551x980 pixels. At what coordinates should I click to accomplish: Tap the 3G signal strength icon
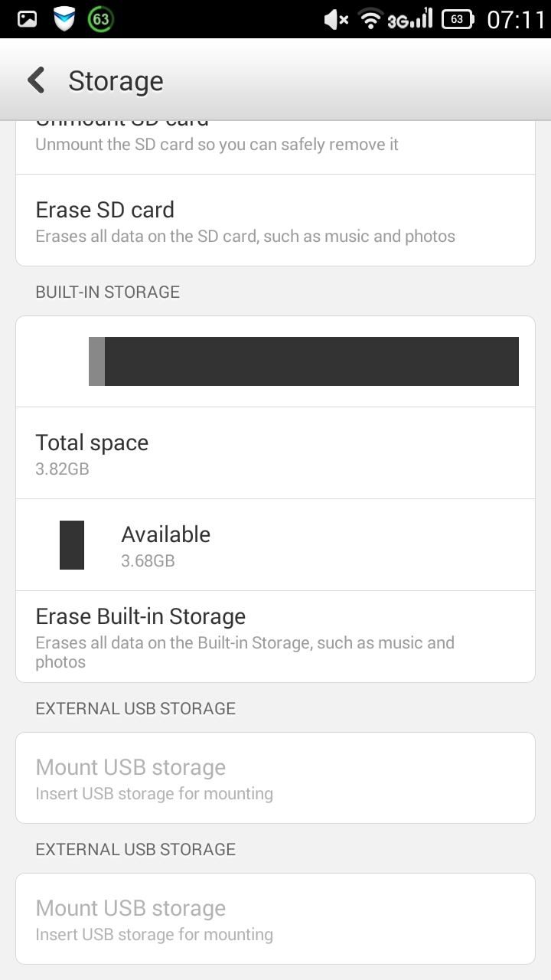pyautogui.click(x=410, y=19)
